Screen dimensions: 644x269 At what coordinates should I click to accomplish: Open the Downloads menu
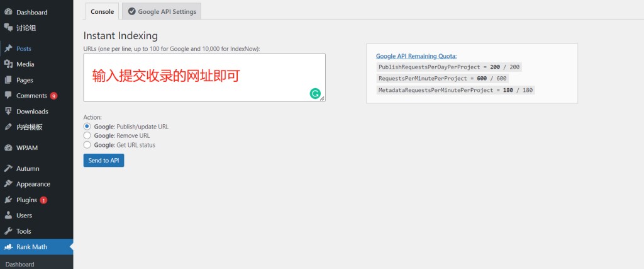pyautogui.click(x=36, y=111)
